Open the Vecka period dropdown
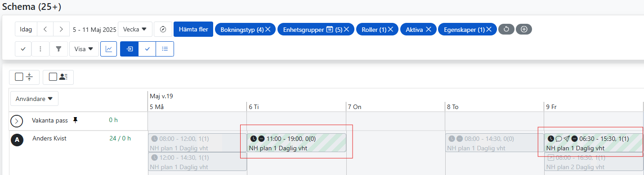The width and height of the screenshot is (644, 175). 135,29
